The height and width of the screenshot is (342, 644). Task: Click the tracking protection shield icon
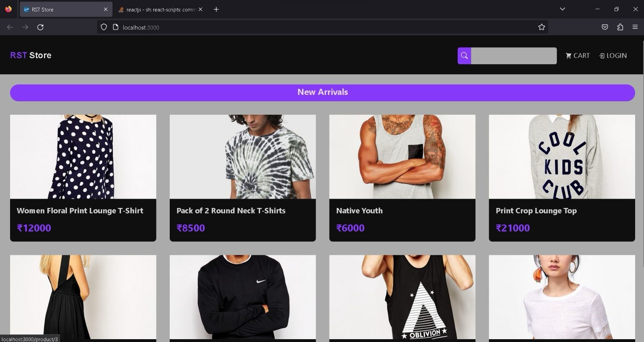point(104,27)
